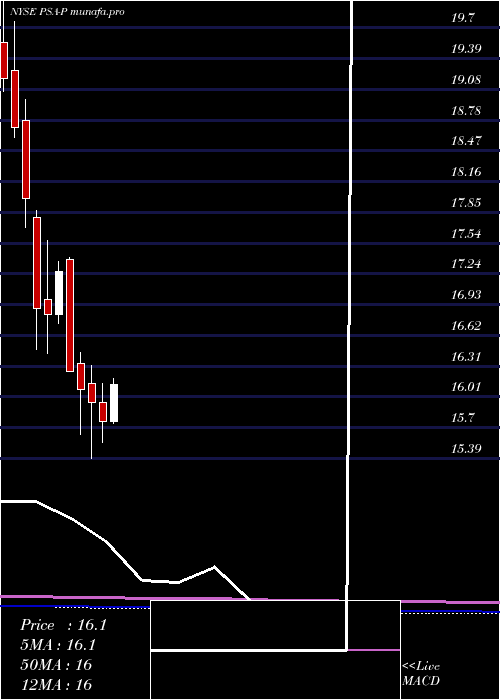This screenshot has width=500, height=700.
Task: Click the '12MA : 16' readout
Action: click(x=56, y=684)
